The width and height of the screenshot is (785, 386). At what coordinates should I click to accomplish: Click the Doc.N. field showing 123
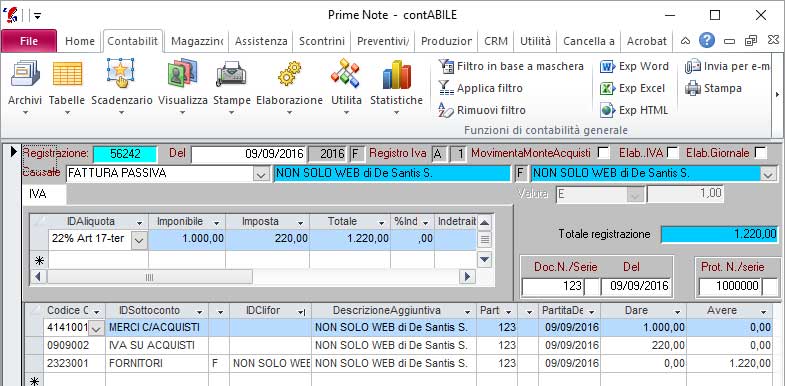553,286
